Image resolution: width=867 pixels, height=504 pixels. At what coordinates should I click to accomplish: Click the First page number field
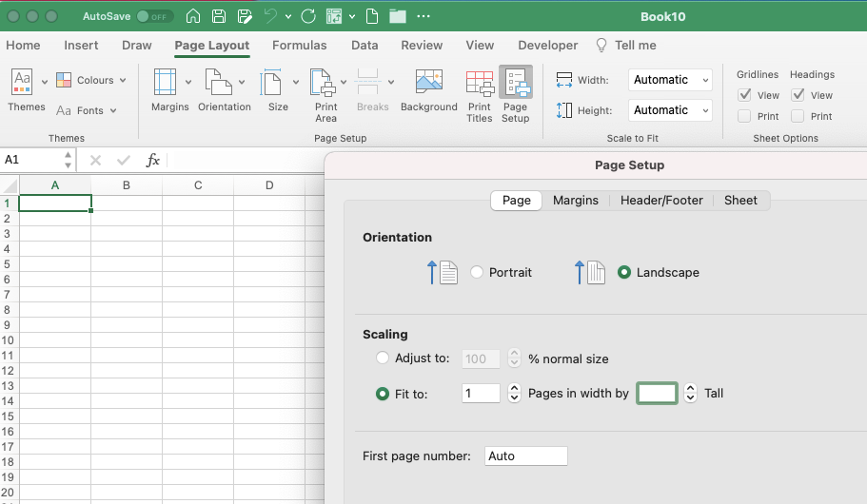coord(526,456)
